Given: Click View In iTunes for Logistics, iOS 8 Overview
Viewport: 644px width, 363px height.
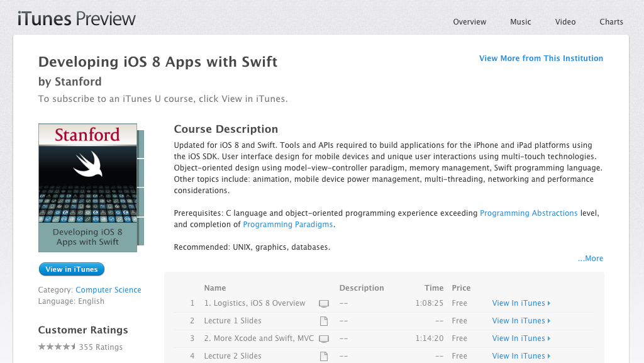Looking at the screenshot, I should (x=521, y=303).
